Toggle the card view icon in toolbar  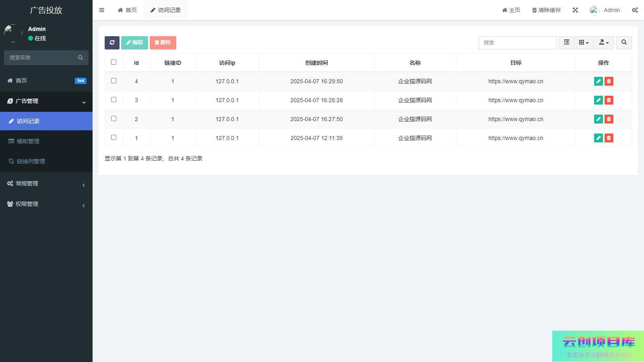[x=566, y=43]
